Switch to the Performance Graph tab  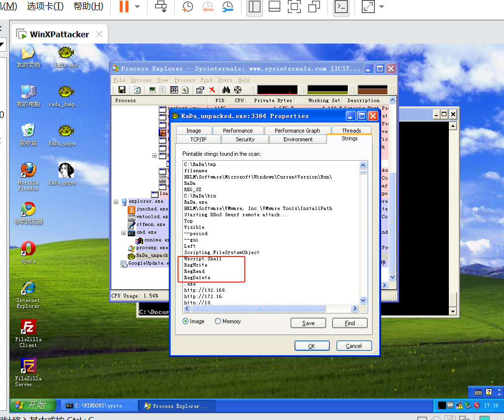[297, 131]
